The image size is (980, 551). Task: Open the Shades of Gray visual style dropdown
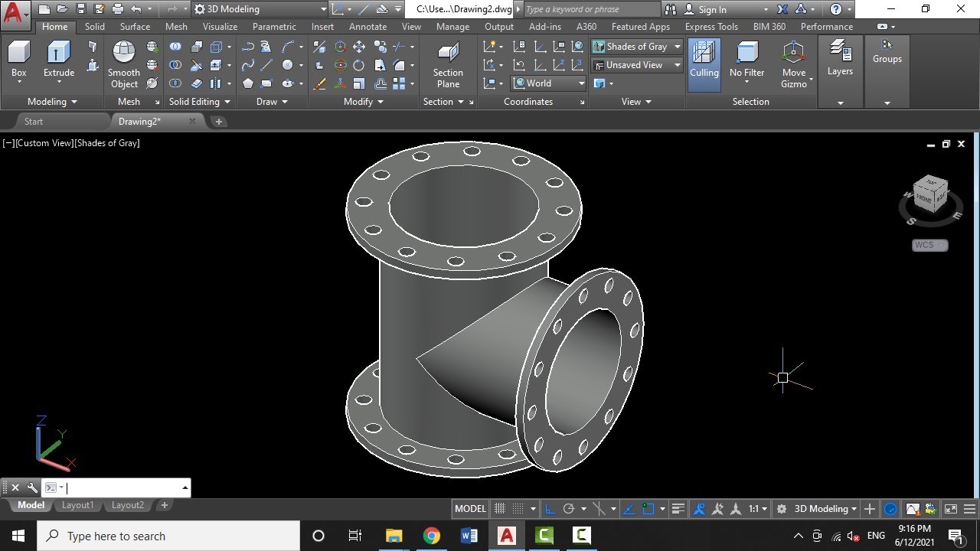tap(637, 47)
